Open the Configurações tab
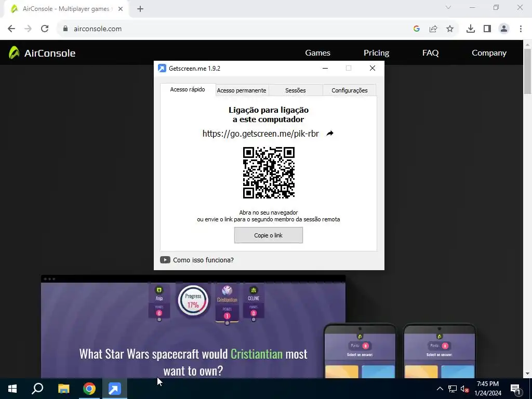 coord(350,90)
